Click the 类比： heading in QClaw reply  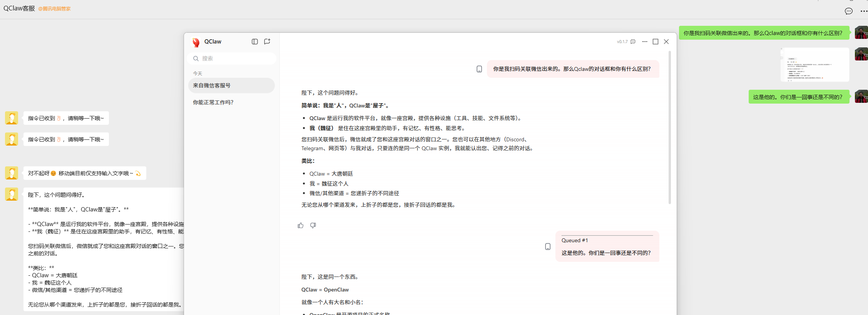308,161
